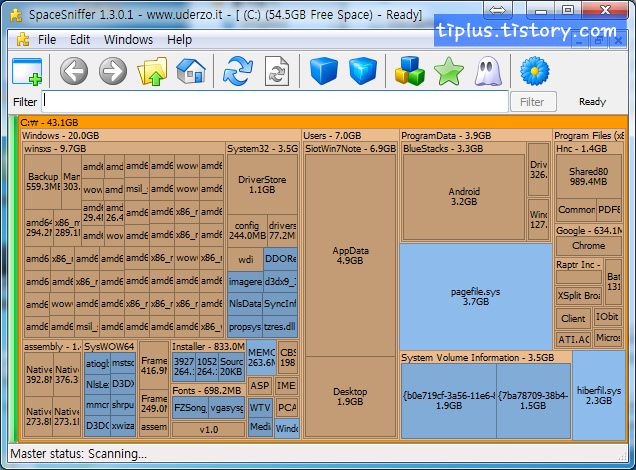
Task: Click the SysWOW64 folder header
Action: click(x=110, y=347)
